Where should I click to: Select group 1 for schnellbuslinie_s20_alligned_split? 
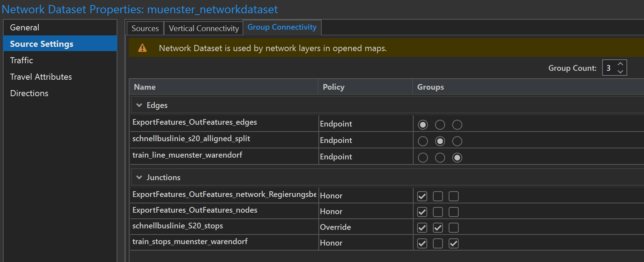(423, 141)
